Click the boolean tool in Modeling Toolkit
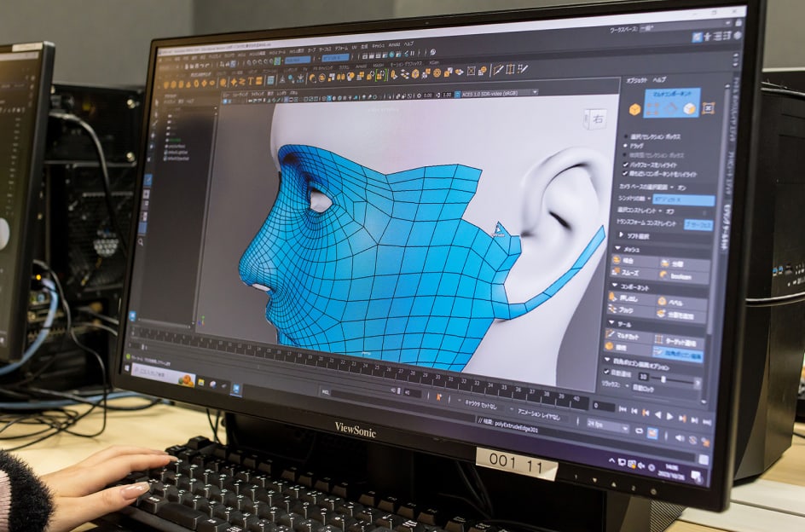 coord(684,276)
